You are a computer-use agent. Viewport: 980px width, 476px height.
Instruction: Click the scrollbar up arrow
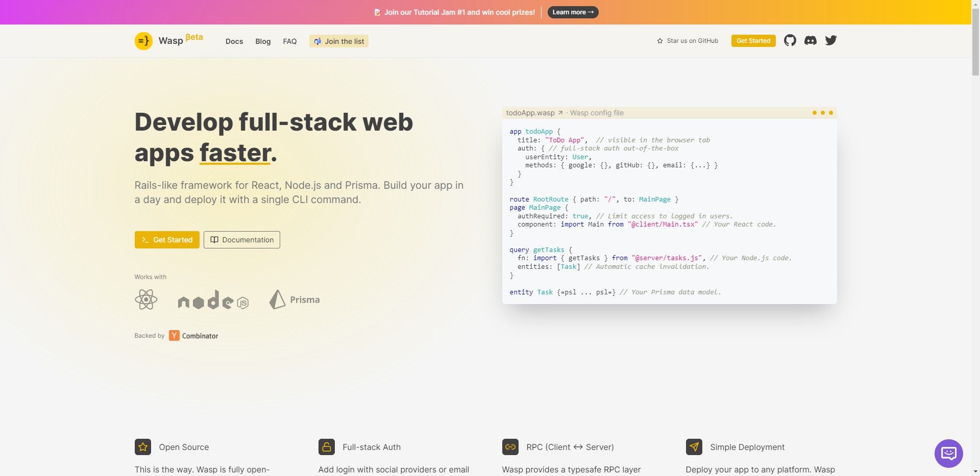coord(975,4)
